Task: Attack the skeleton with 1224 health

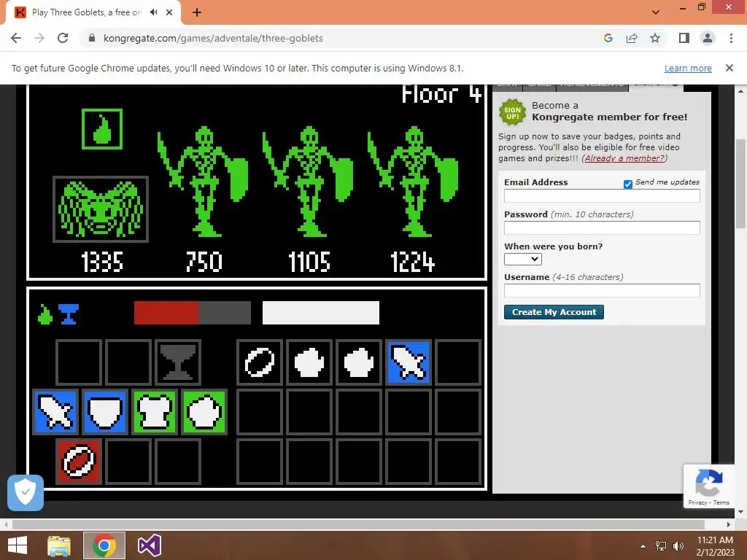Action: tap(414, 182)
